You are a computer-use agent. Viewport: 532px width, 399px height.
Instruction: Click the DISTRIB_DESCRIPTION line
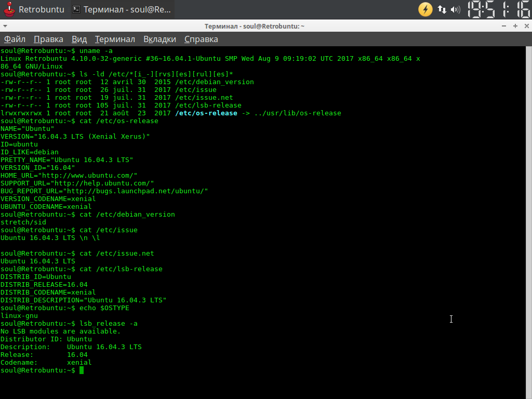[84, 301]
